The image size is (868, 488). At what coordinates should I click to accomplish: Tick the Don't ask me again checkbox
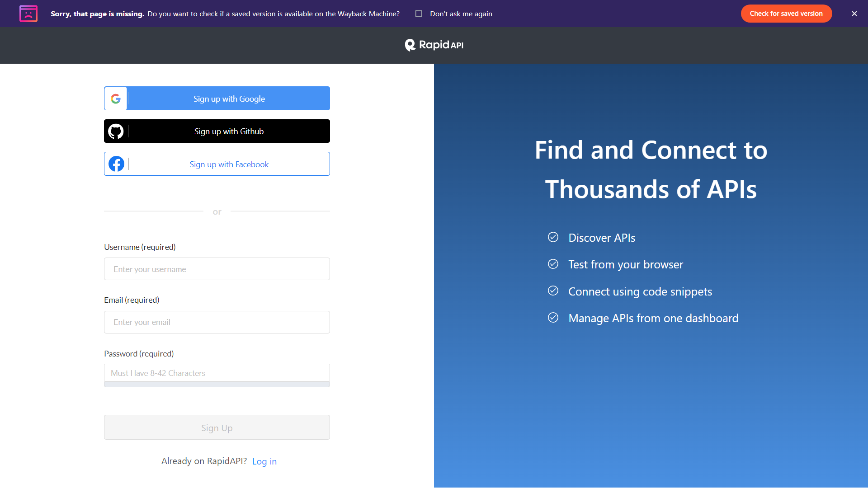click(419, 14)
